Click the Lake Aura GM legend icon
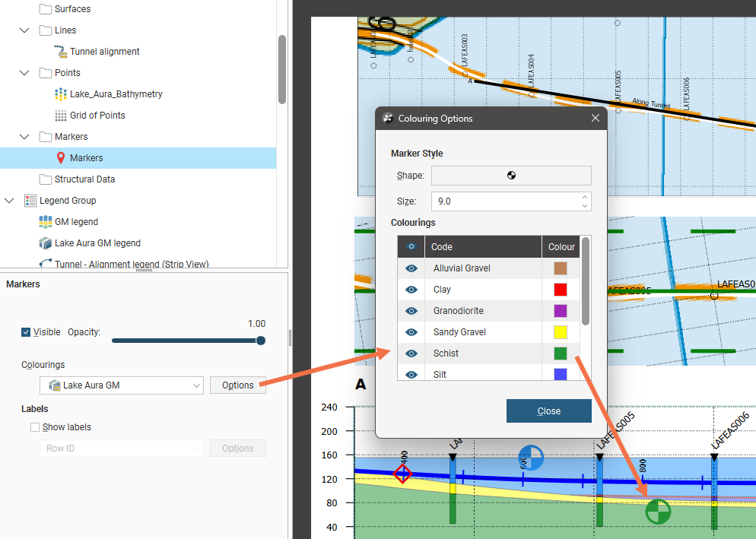Viewport: 756px width, 539px height. 46,243
